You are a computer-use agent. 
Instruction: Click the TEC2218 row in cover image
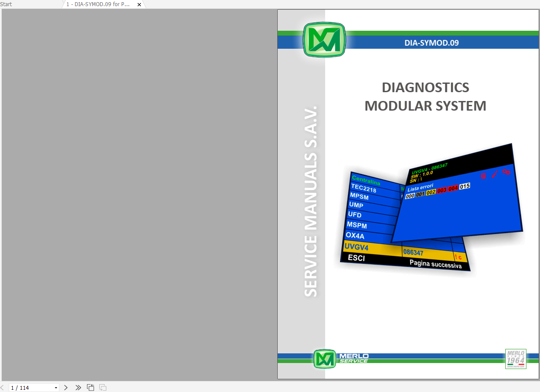click(x=364, y=187)
